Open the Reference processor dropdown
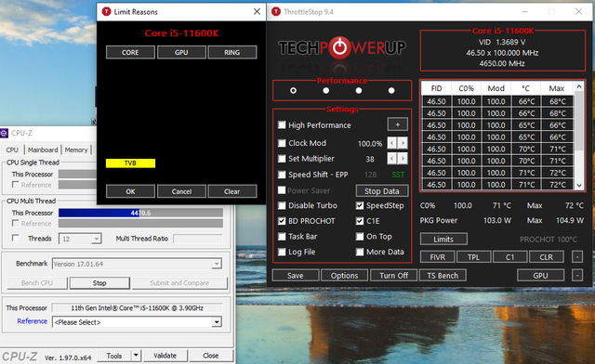 [217, 322]
